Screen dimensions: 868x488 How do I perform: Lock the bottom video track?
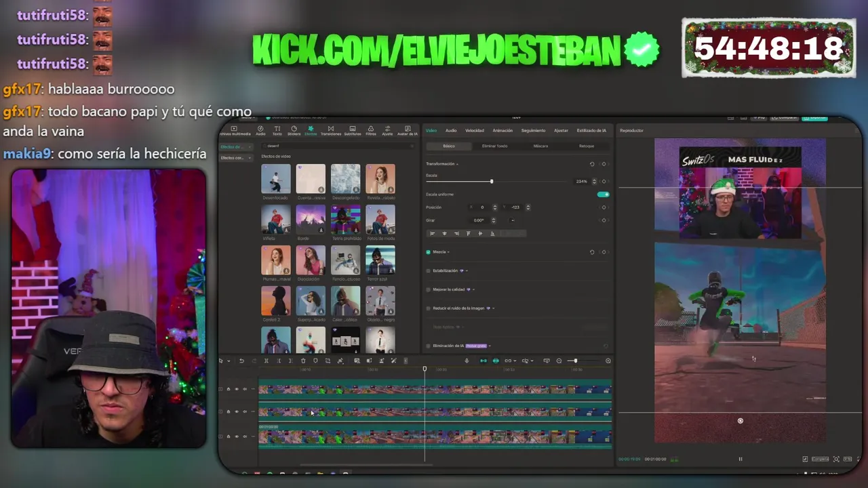(229, 436)
